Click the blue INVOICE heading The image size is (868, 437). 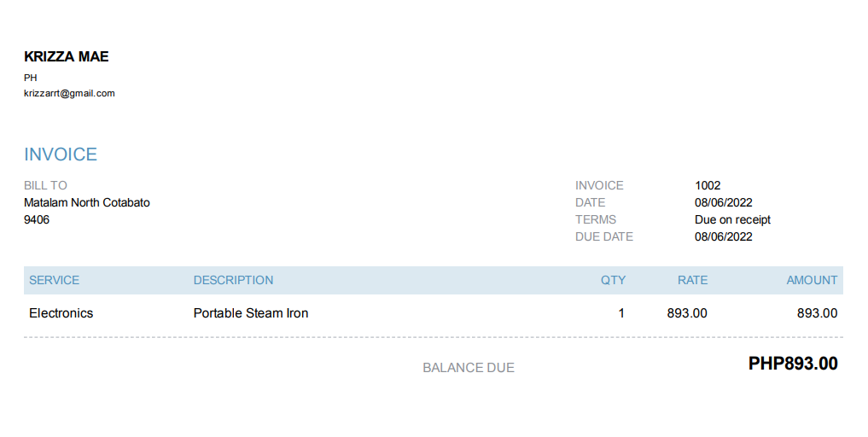coord(61,154)
